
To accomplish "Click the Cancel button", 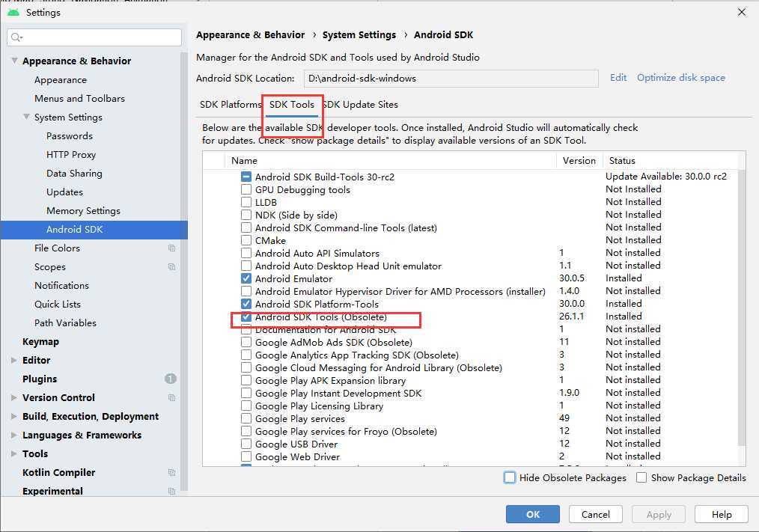I will point(595,514).
